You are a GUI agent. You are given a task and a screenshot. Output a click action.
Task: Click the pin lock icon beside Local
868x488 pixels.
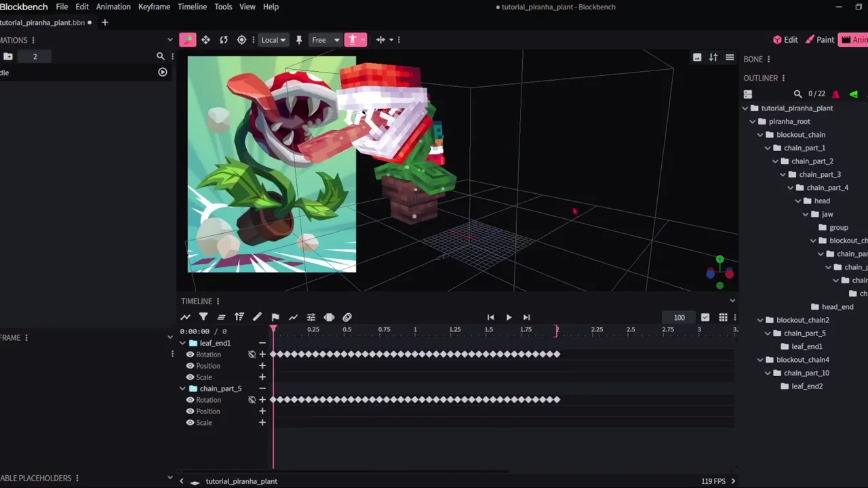298,40
